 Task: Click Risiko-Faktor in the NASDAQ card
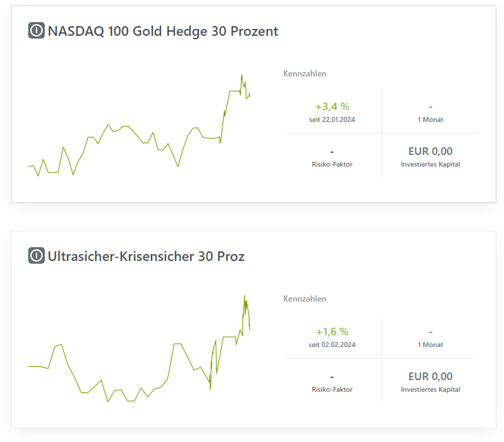pyautogui.click(x=333, y=165)
